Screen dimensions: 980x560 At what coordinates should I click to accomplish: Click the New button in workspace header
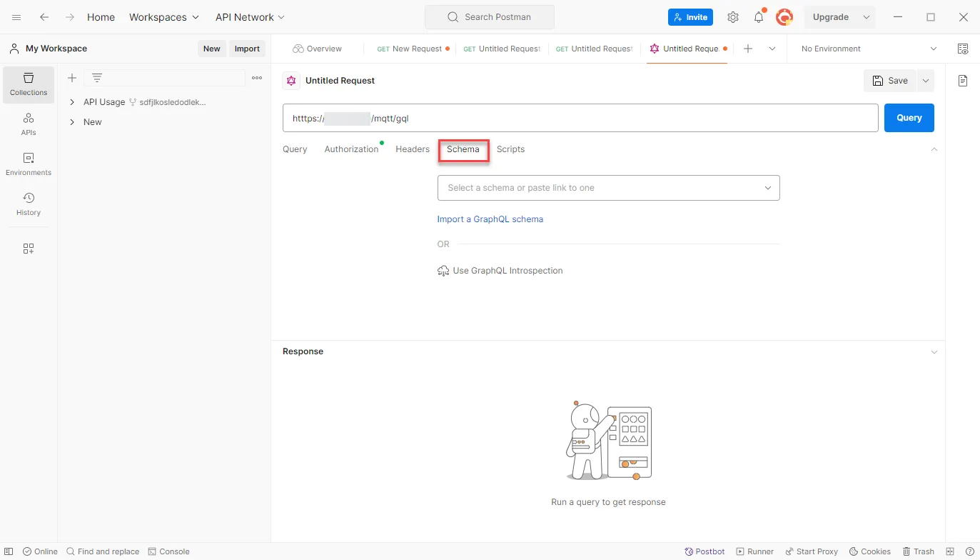point(212,49)
